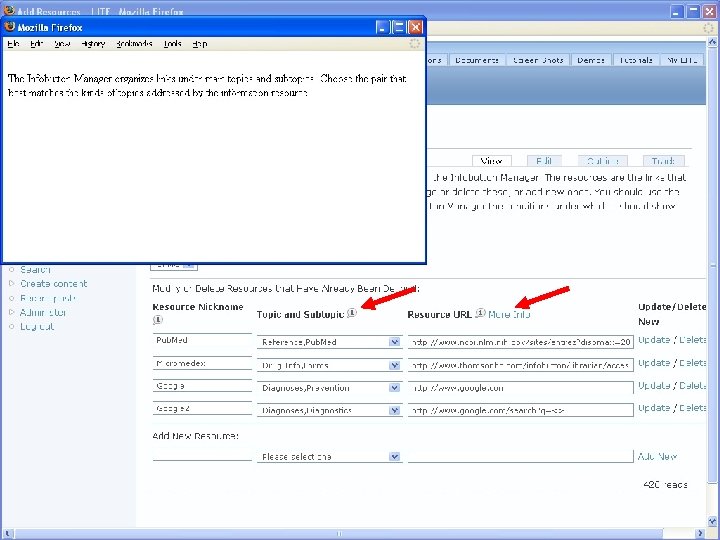Open the 'Please select one' dropdown
This screenshot has width=720, height=540.
(x=329, y=456)
